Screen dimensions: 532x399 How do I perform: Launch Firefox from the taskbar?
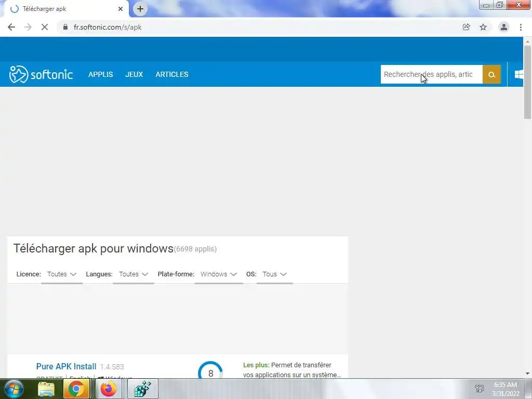tap(109, 389)
